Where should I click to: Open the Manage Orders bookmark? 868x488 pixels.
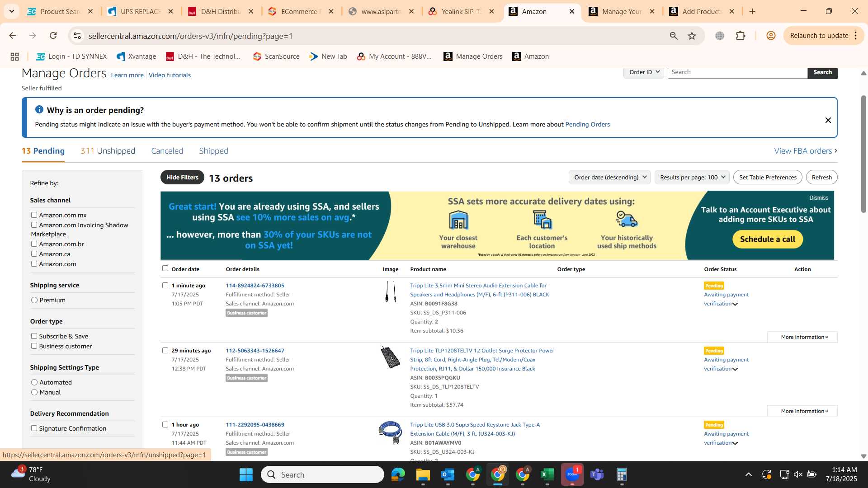473,56
